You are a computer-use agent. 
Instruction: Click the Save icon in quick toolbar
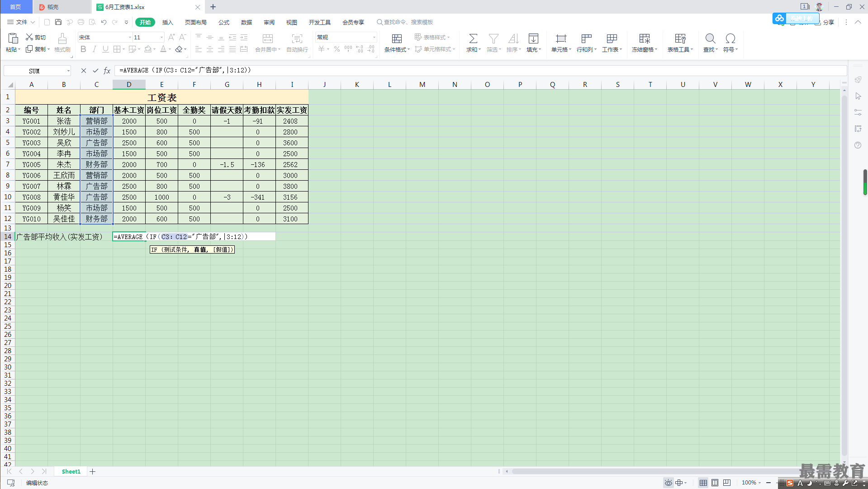(58, 22)
